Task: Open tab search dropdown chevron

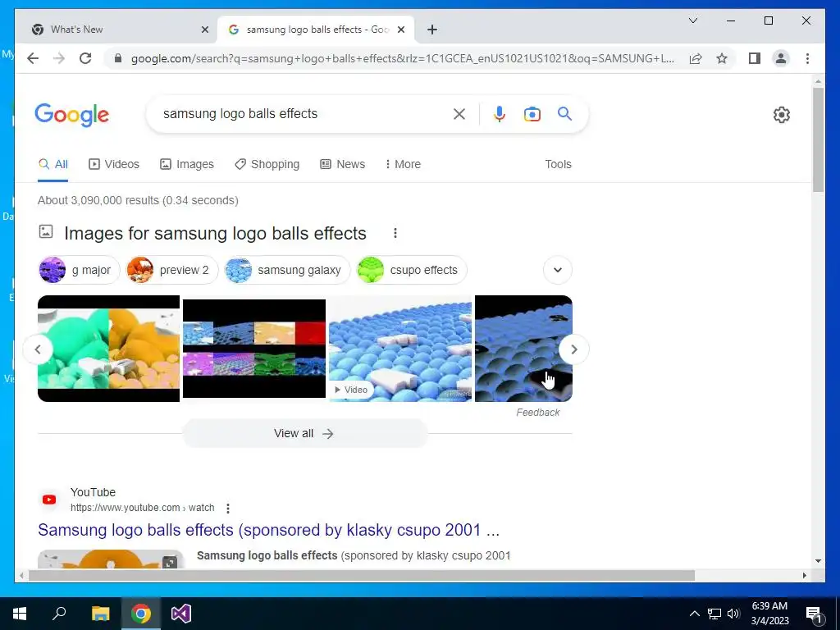Action: 692,21
